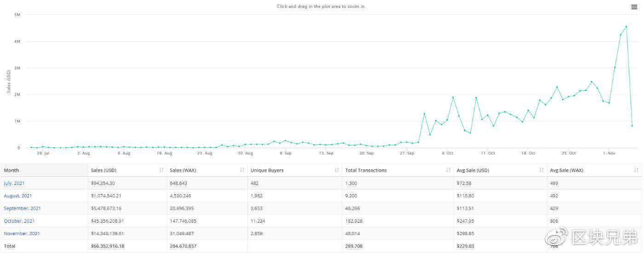
Task: Click the '1. Nov' x-axis label
Action: [x=609, y=153]
